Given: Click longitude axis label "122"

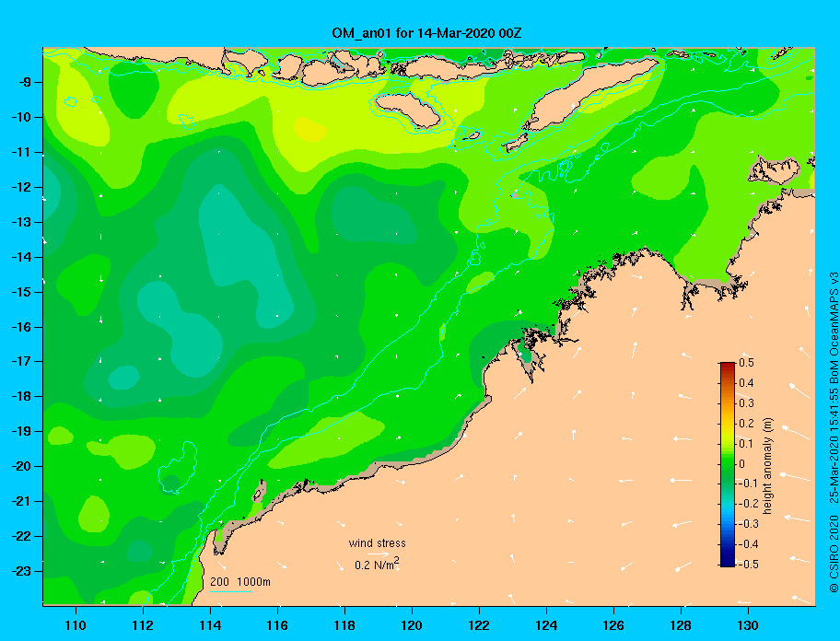Looking at the screenshot, I should tap(479, 625).
